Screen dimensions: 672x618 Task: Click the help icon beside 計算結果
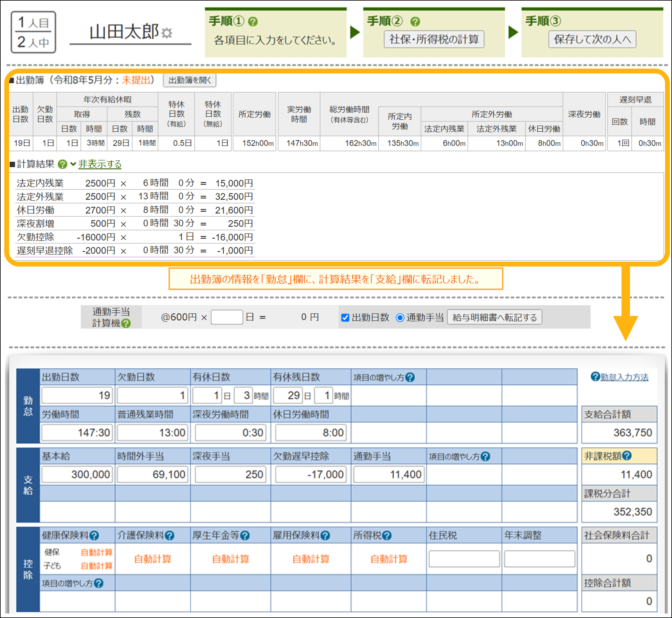62,164
